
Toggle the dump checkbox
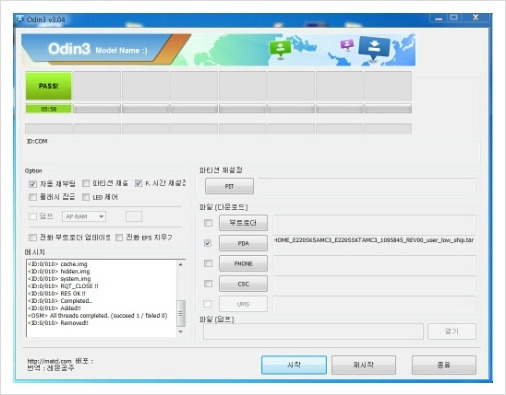tap(33, 216)
